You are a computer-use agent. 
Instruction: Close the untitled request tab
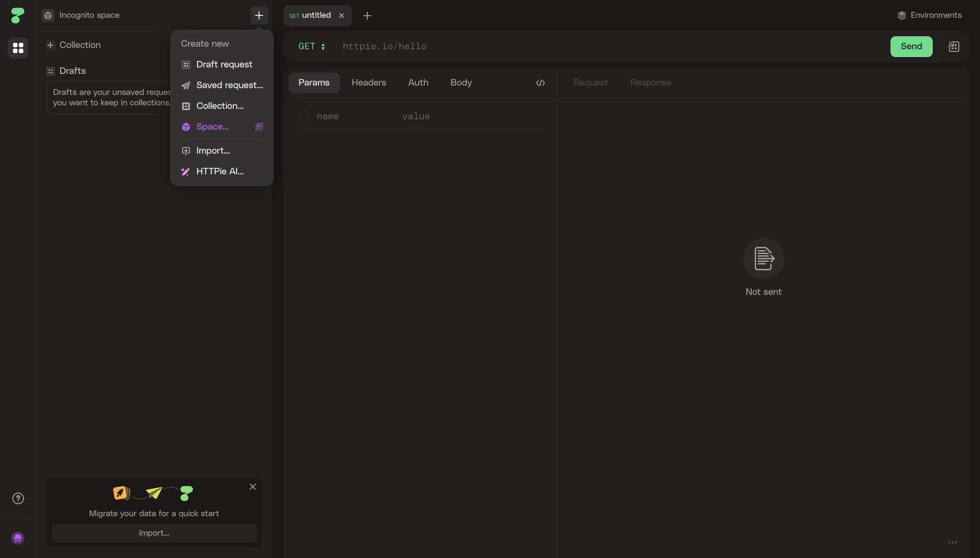[x=341, y=16]
